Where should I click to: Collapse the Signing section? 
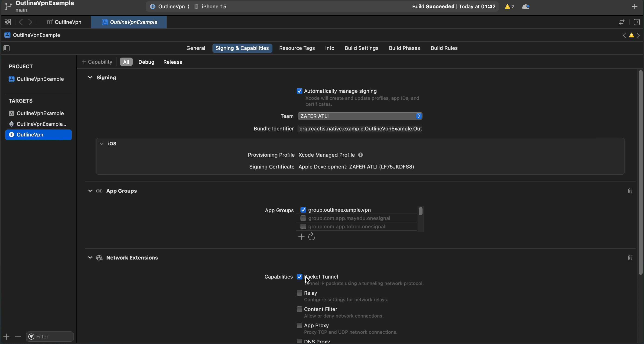(90, 78)
